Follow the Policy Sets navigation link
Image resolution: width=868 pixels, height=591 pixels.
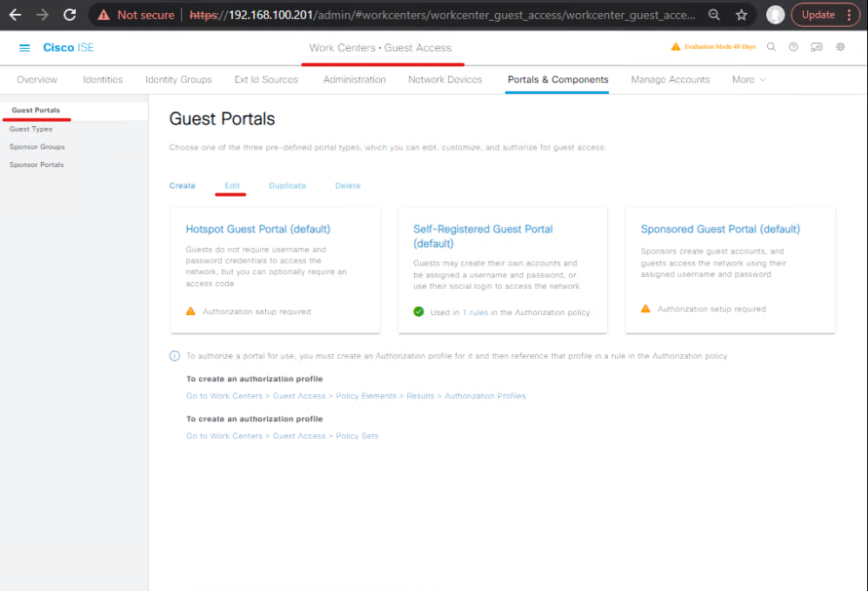coord(283,436)
